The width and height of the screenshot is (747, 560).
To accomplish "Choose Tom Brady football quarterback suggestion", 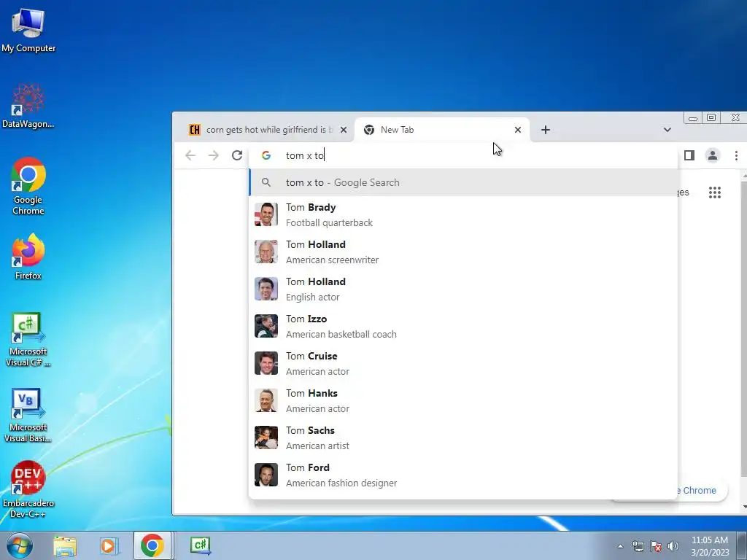I will [x=463, y=215].
